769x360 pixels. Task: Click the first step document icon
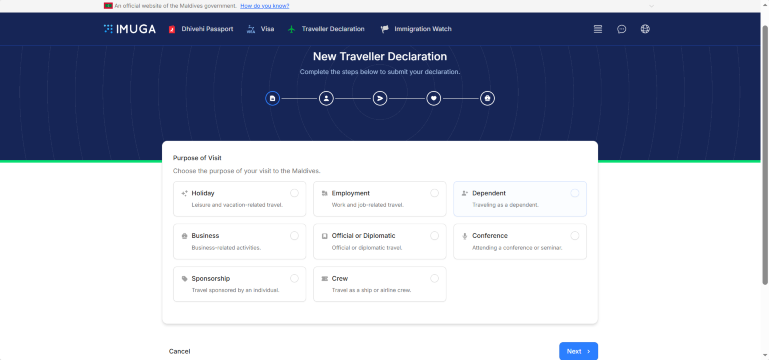click(273, 99)
